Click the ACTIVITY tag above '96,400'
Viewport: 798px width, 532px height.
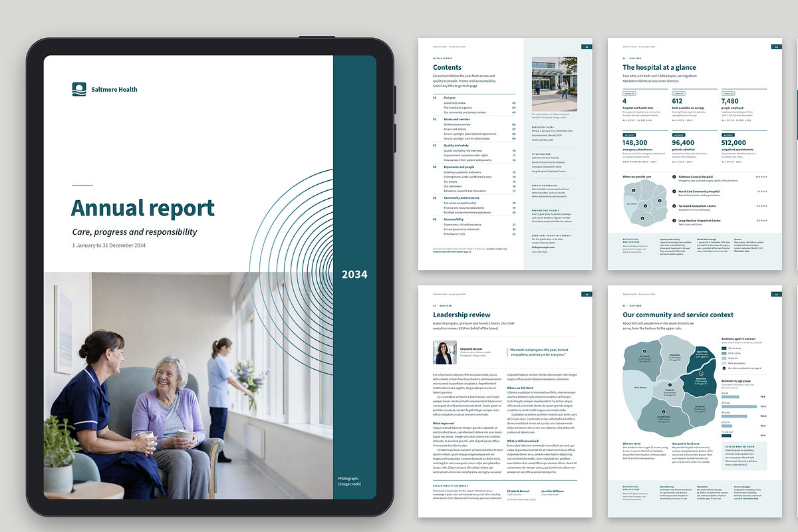point(679,135)
